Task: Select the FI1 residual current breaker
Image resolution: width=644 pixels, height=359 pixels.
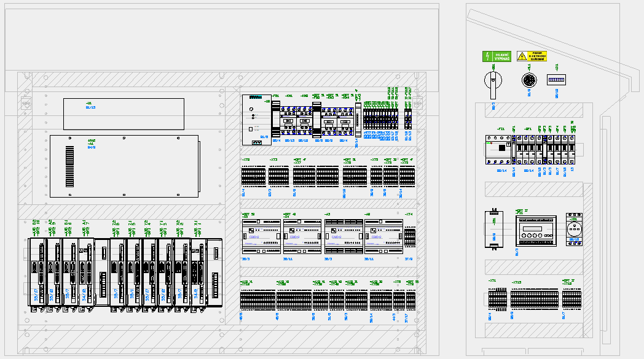Action: 498,149
